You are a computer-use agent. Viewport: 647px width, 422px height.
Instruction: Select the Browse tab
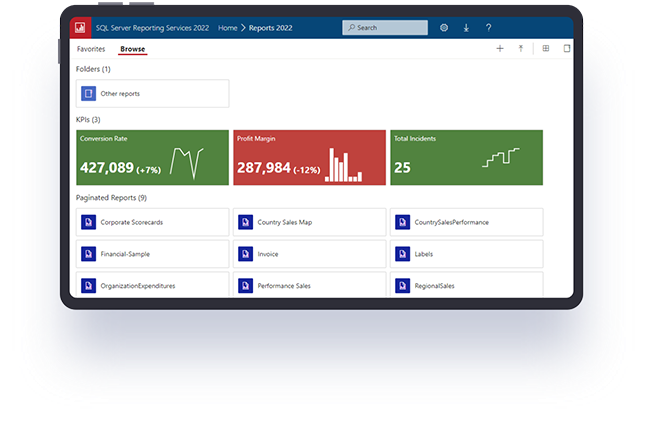[132, 49]
